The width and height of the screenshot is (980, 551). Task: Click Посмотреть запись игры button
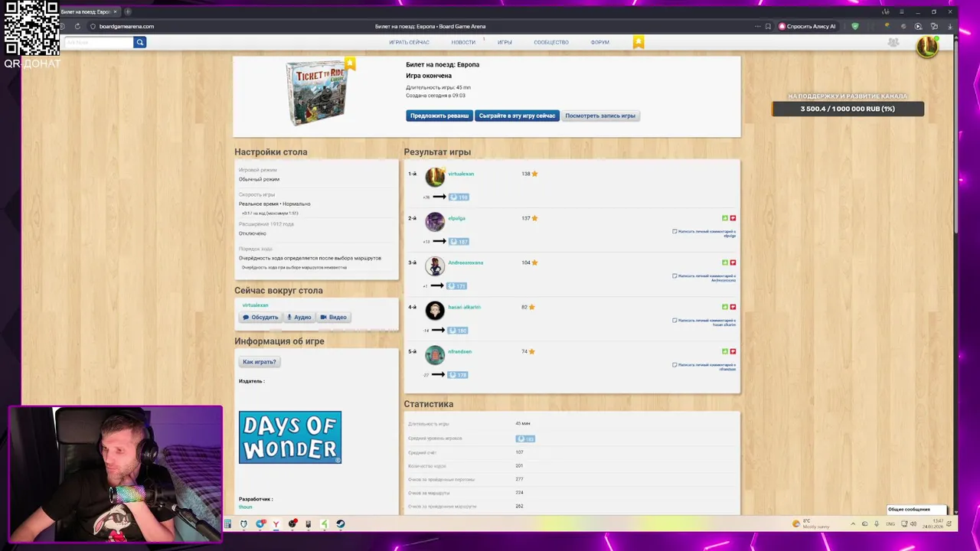[x=600, y=116]
